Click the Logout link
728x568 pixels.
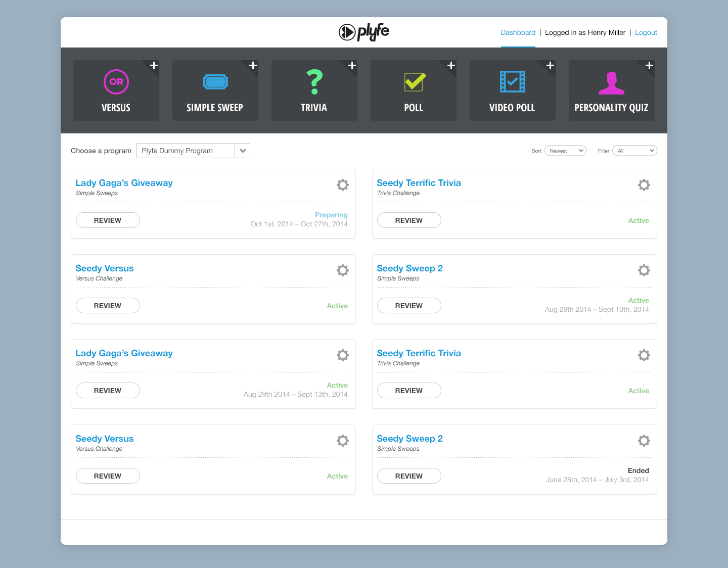[646, 32]
